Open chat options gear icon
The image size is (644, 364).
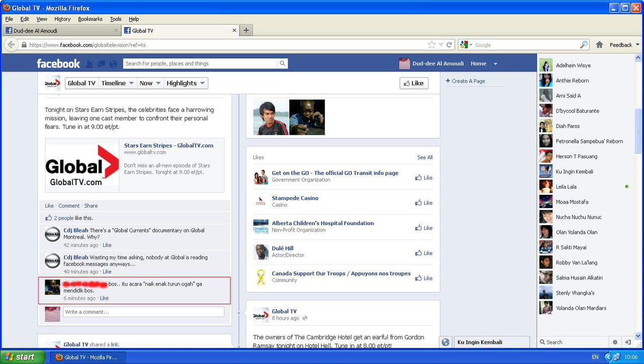click(x=615, y=342)
